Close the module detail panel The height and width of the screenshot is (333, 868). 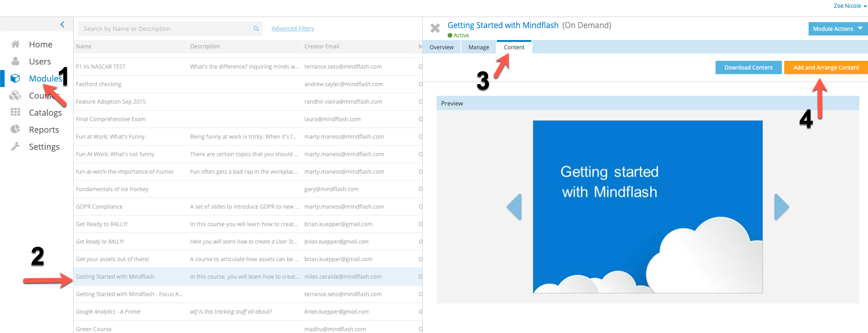pos(435,28)
